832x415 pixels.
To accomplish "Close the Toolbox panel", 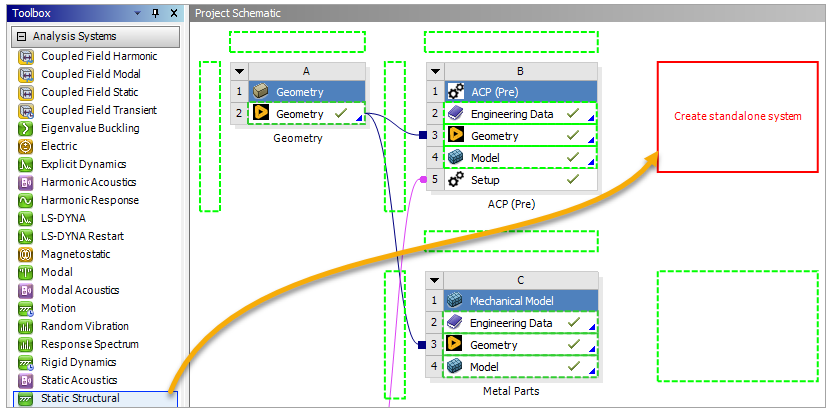I will (x=174, y=13).
